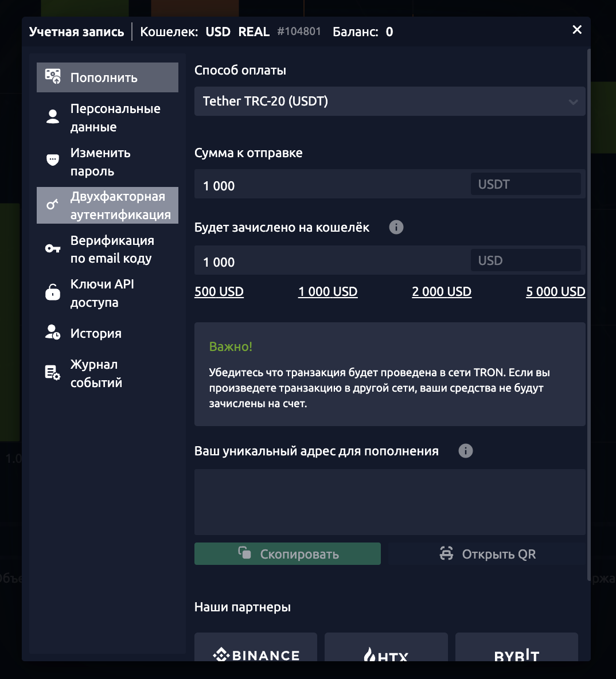The image size is (616, 679).
Task: Open the Пополнить section
Action: [x=107, y=77]
